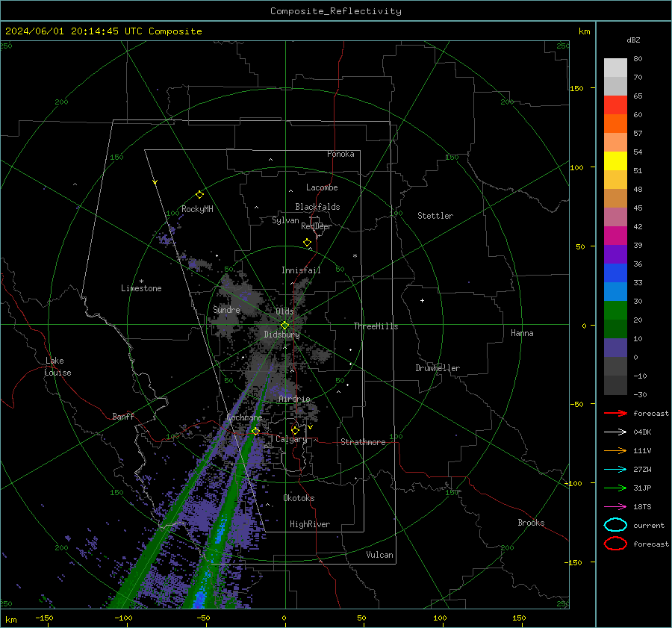Screen dimensions: 672x628
Task: Select the -10 dBZ dark gray swatch
Action: (615, 385)
